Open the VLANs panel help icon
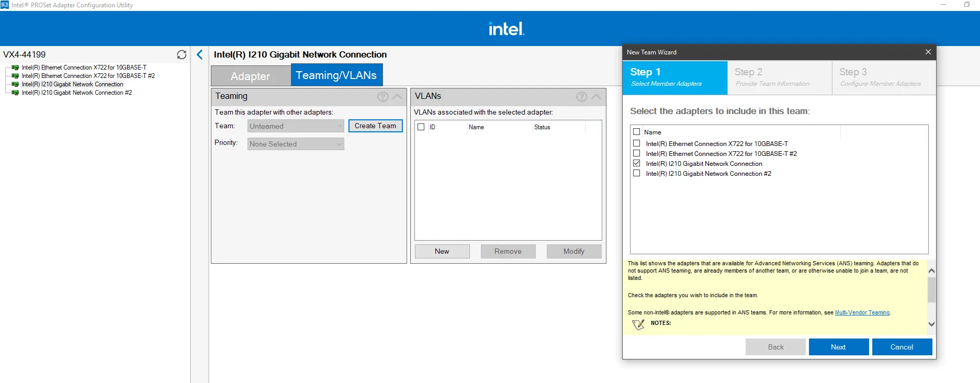Viewport: 980px width, 383px height. click(x=581, y=97)
